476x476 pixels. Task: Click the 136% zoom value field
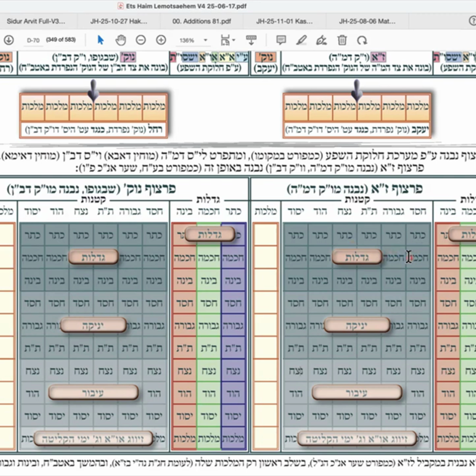[187, 40]
